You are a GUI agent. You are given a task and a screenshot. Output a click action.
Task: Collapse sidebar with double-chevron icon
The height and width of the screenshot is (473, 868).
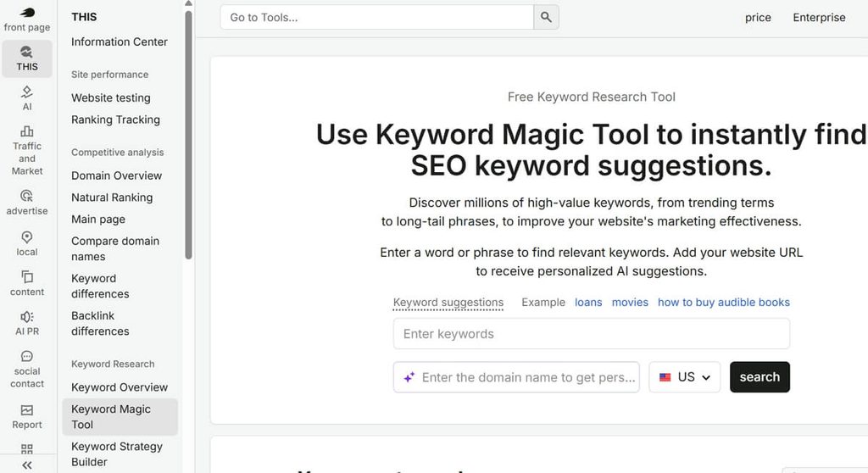coord(26,465)
